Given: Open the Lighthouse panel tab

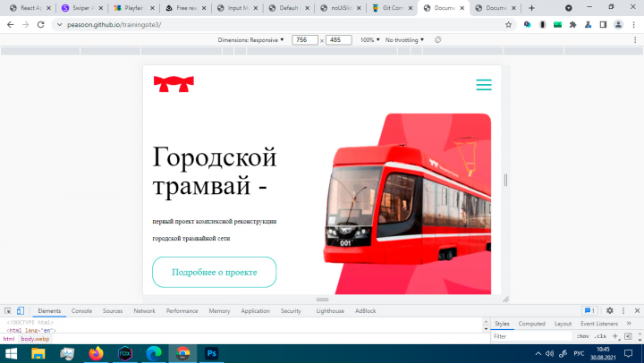Looking at the screenshot, I should [x=330, y=311].
